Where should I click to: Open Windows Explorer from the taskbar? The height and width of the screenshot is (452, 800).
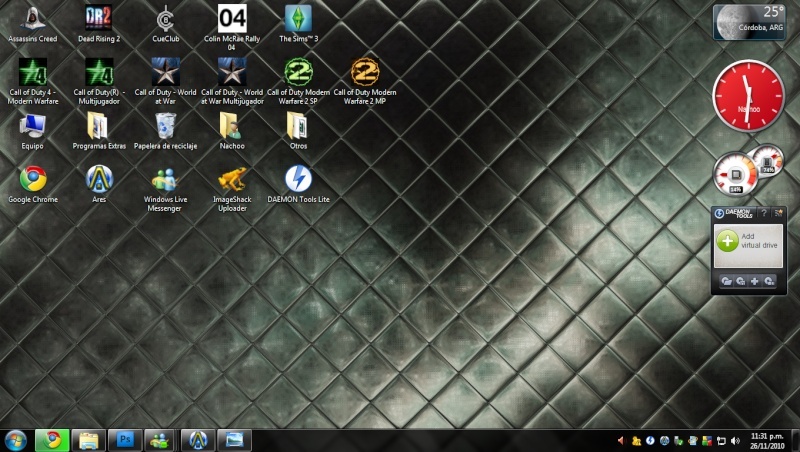tap(89, 440)
